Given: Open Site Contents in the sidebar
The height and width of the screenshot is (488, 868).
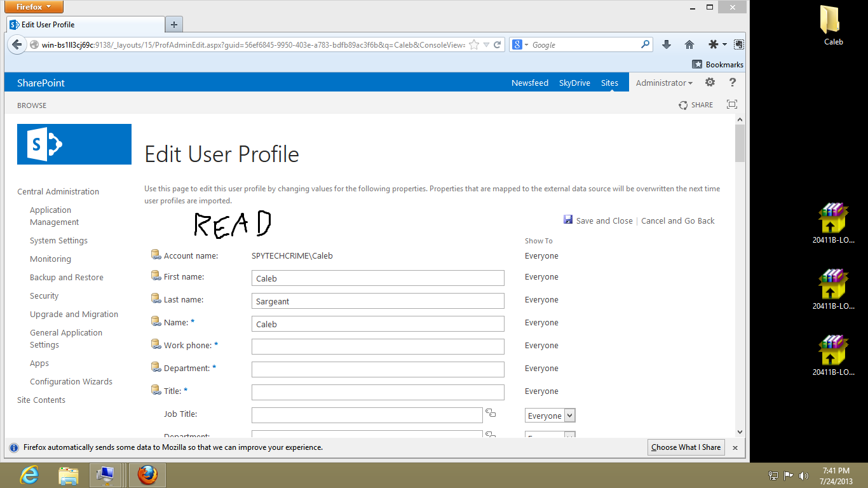Looking at the screenshot, I should click(41, 400).
